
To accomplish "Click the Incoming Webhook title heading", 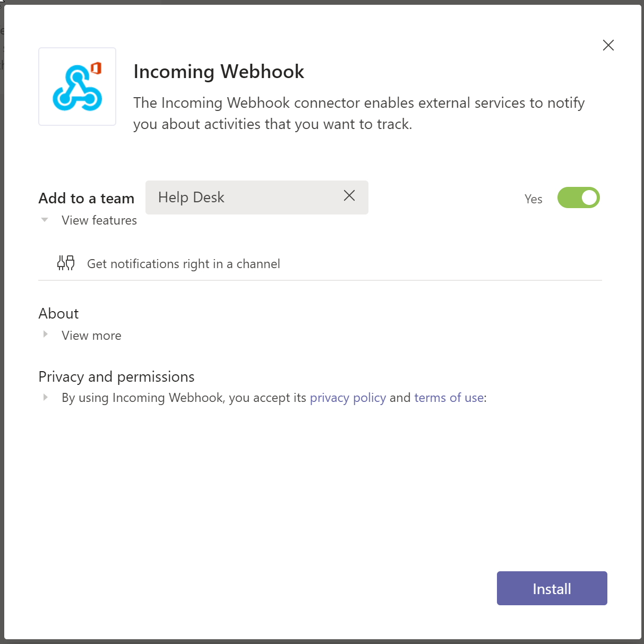I will 219,72.
